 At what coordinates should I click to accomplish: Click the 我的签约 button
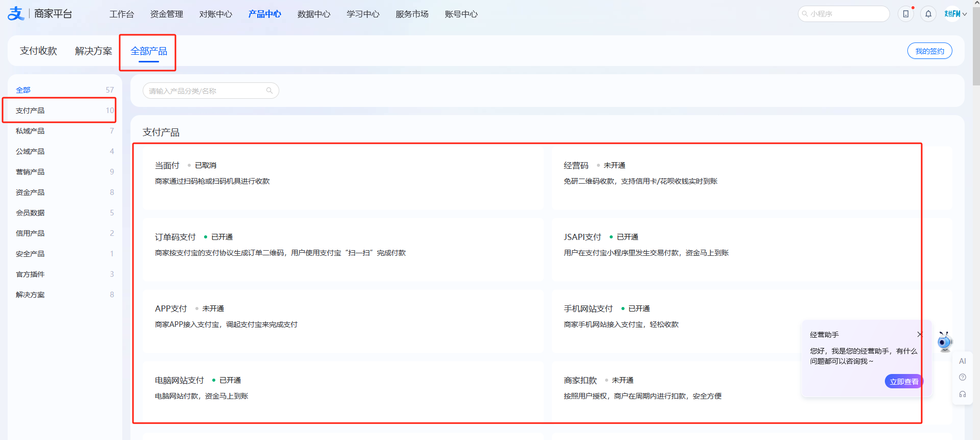(x=929, y=51)
